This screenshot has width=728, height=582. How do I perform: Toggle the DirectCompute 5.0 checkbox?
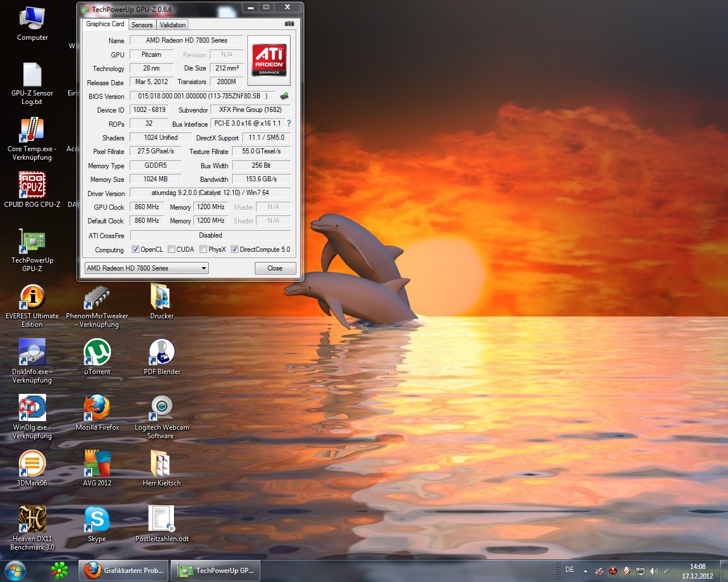click(234, 250)
